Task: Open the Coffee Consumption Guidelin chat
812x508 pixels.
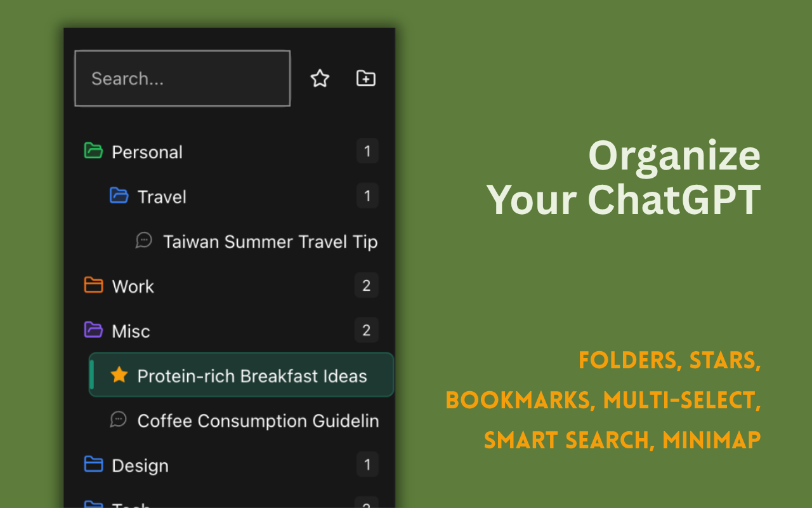Action: (258, 420)
